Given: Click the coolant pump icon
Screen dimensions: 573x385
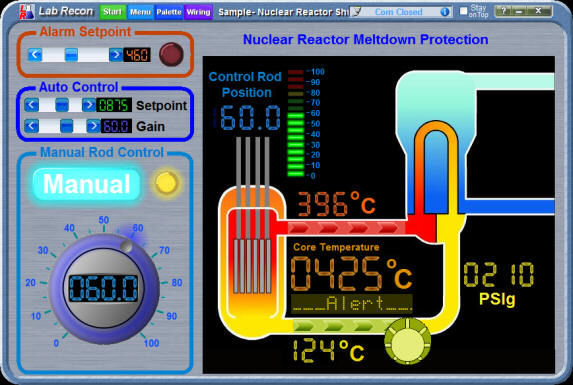Looking at the screenshot, I should point(407,341).
